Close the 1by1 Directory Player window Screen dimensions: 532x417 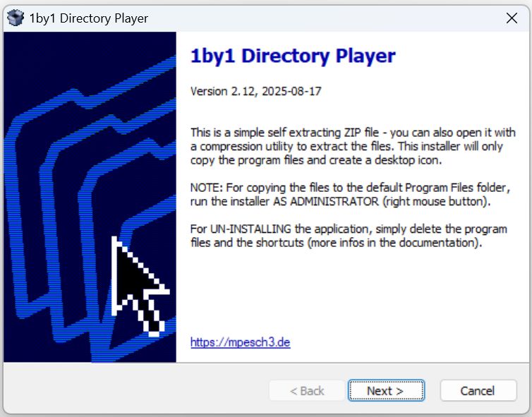(x=512, y=18)
